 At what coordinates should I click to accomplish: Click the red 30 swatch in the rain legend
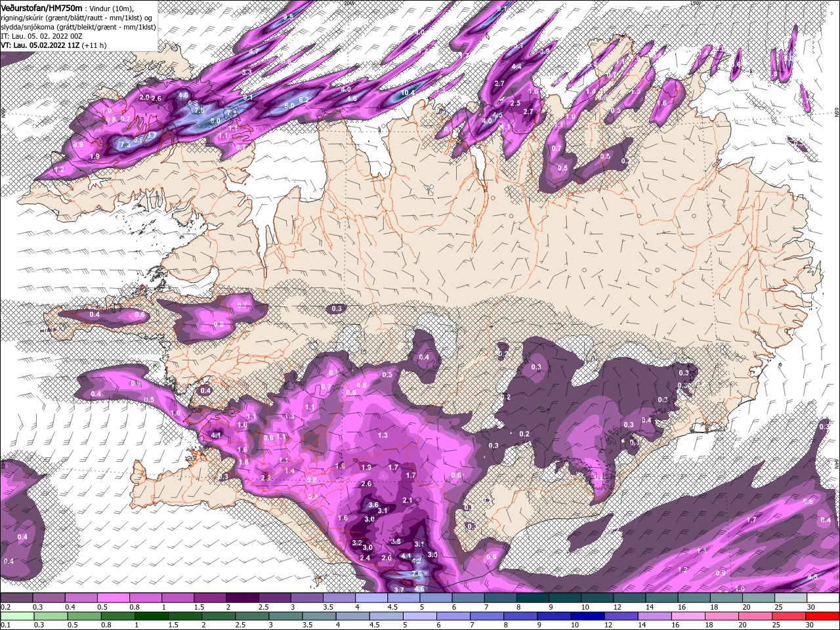(824, 616)
